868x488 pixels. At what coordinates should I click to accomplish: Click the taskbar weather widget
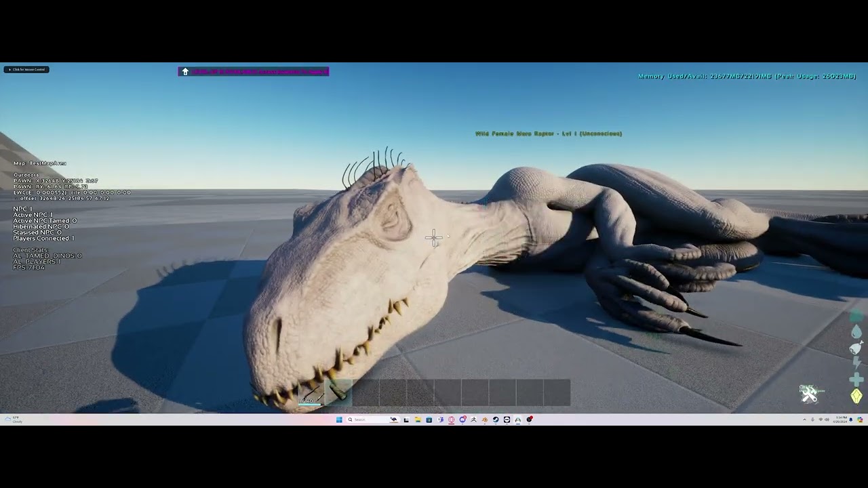point(14,420)
